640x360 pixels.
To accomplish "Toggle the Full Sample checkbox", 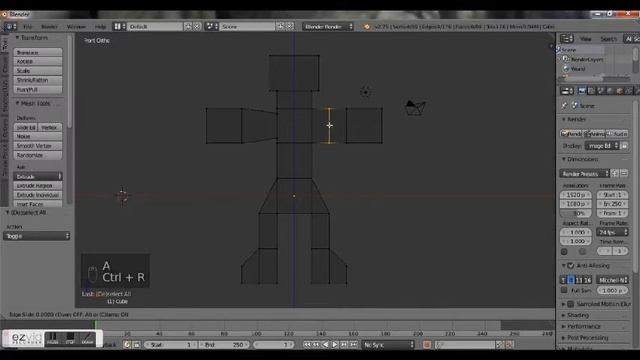I will coord(564,290).
